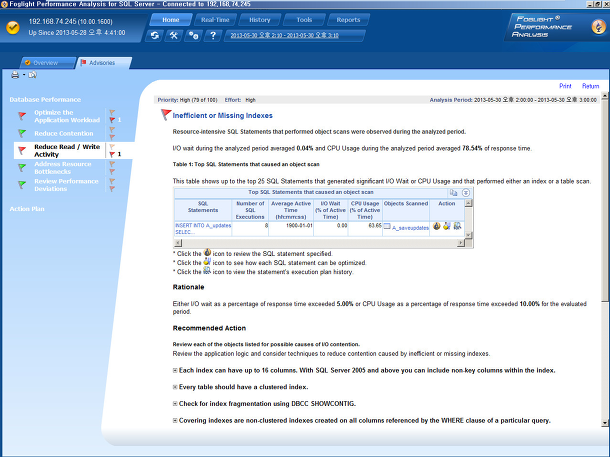
Task: Click the Inefficient or Missing Indexes heading
Action: tap(223, 116)
